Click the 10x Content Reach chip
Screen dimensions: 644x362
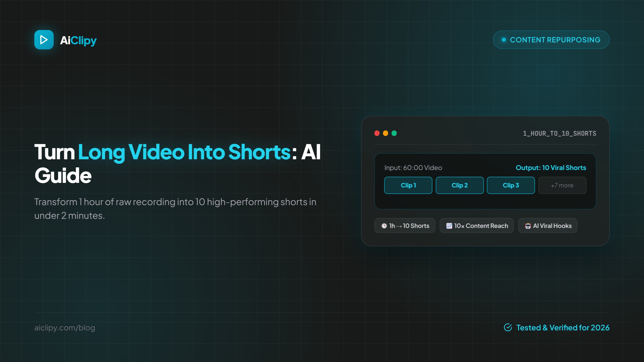[477, 226]
